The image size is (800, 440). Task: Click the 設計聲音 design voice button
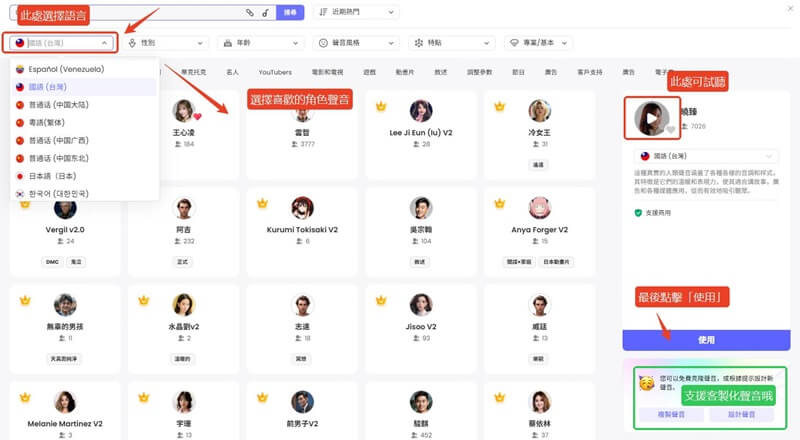tap(741, 414)
